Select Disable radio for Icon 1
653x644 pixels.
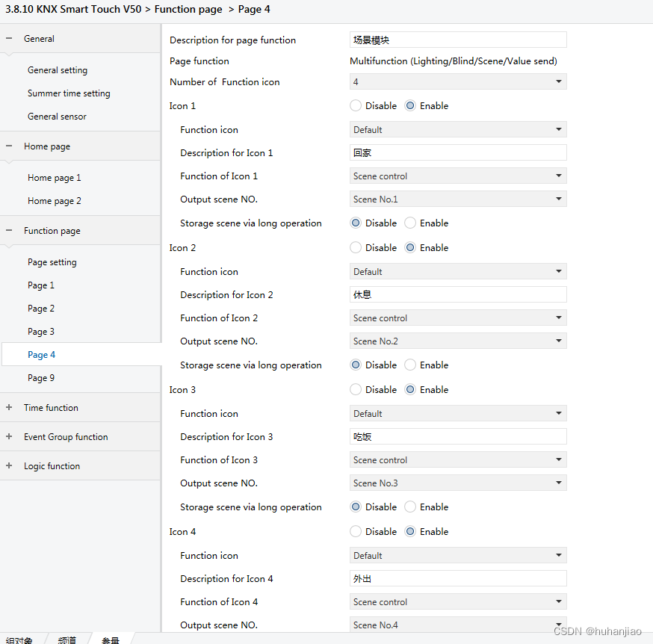[x=356, y=106]
